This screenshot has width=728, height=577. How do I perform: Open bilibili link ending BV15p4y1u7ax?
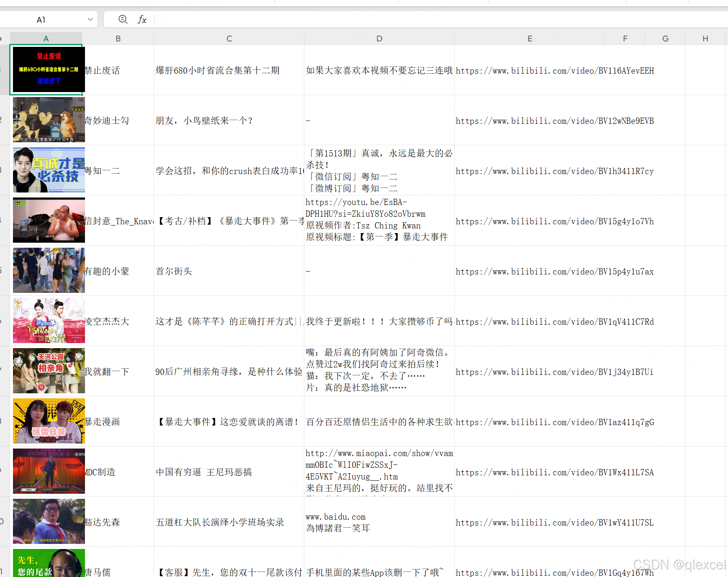pos(555,272)
